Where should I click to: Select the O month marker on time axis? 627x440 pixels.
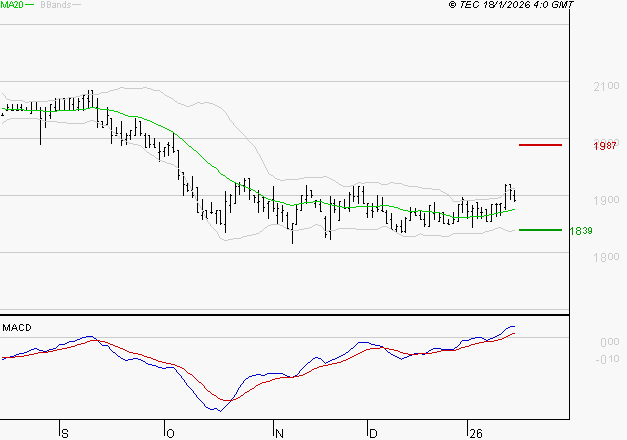point(168,434)
